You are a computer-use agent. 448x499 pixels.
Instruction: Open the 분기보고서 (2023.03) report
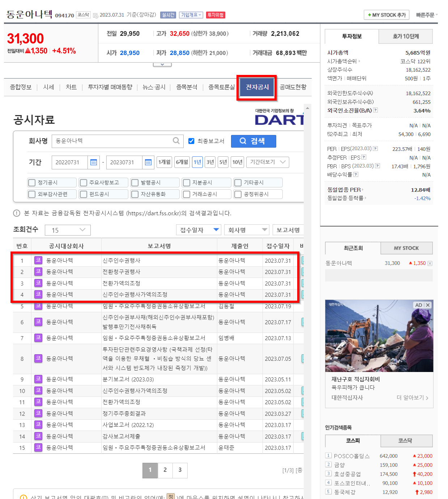pos(128,379)
